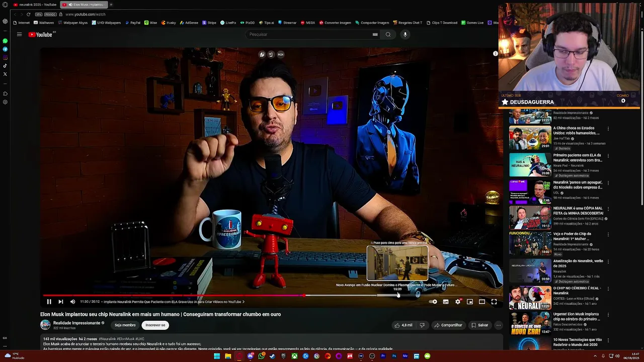Screen dimensions: 644x362
Task: Expand the chapter title in player controls
Action: 174,302
